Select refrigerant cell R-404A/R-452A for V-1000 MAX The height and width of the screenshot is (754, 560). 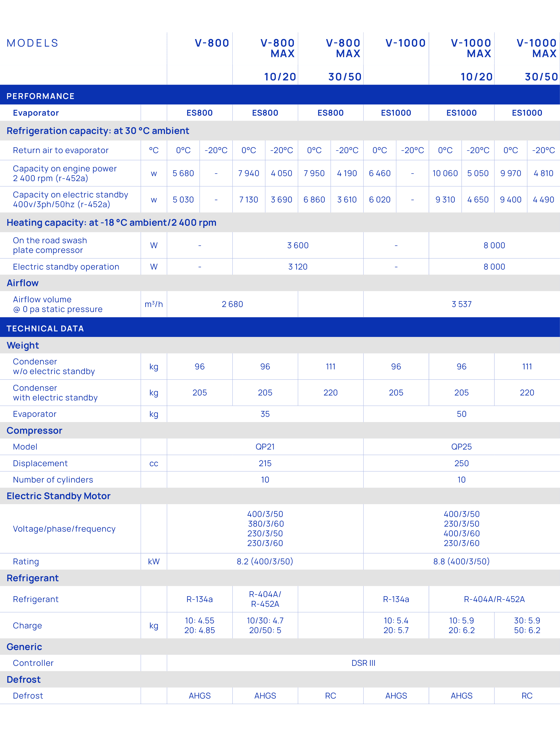pos(494,600)
